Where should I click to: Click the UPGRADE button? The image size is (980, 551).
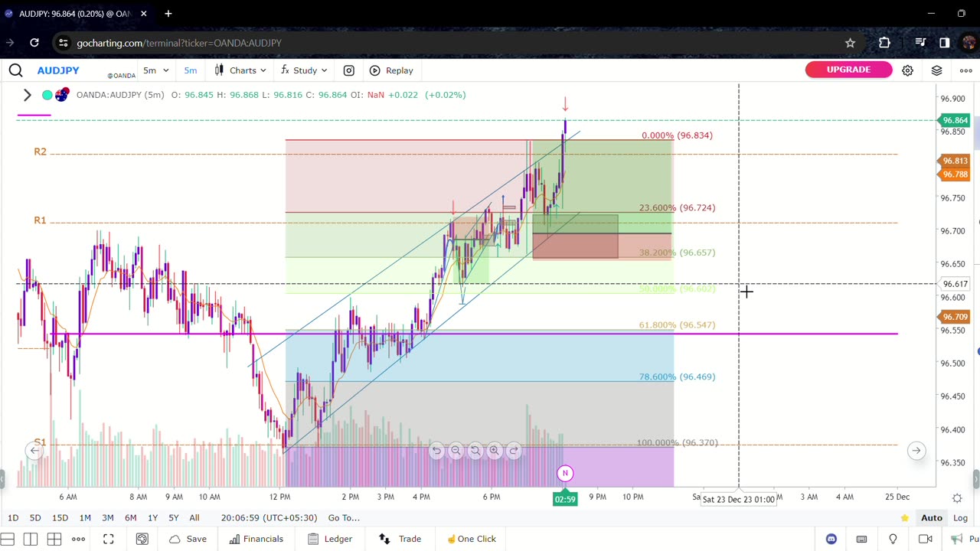point(848,70)
